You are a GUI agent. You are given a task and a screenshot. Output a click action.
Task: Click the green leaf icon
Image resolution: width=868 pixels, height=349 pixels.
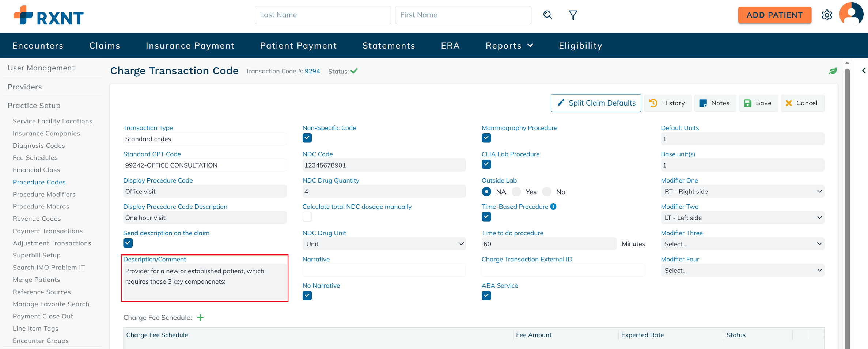tap(833, 71)
